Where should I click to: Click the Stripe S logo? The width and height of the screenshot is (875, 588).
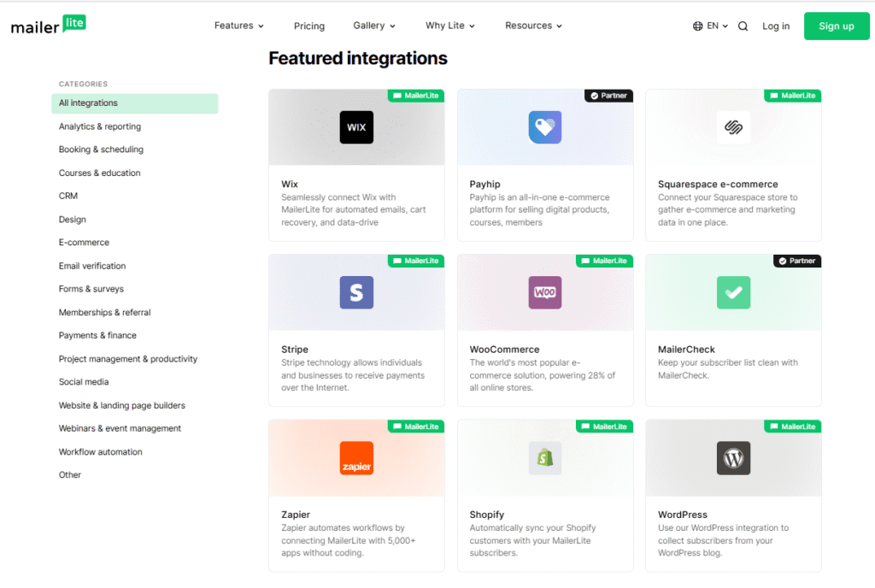pos(356,292)
